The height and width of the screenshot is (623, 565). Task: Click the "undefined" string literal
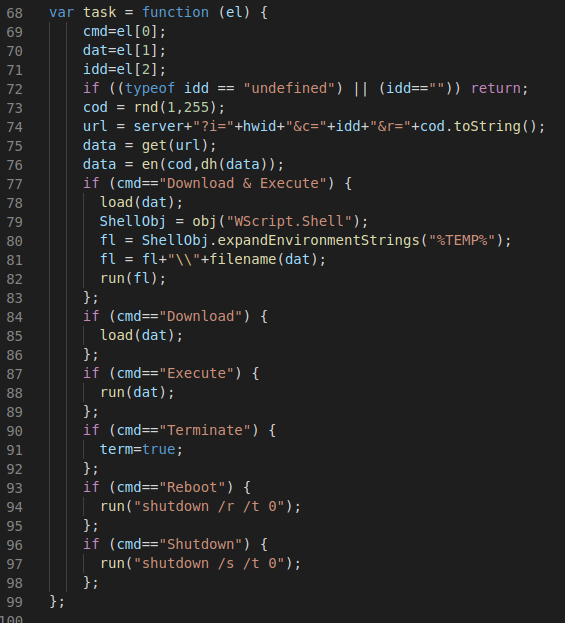pos(289,88)
